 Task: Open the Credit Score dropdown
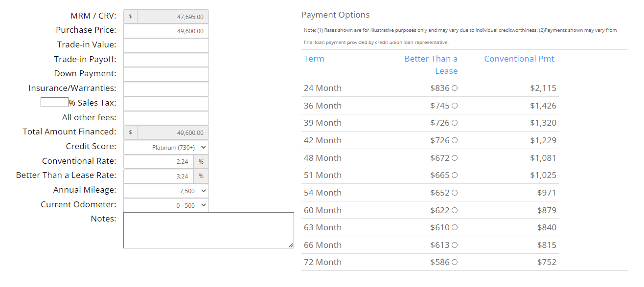[x=166, y=147]
